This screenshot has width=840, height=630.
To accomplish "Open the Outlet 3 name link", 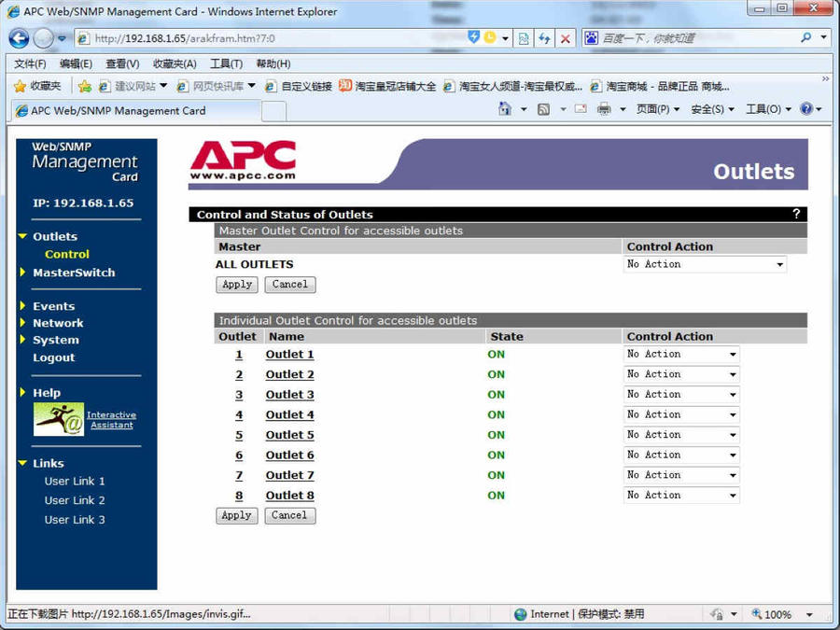I will click(289, 395).
